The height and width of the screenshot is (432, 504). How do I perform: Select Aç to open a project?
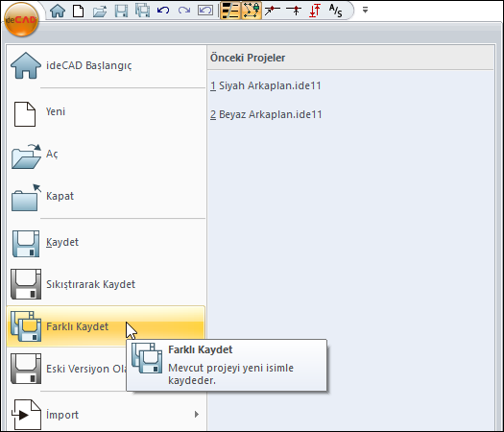(106, 155)
